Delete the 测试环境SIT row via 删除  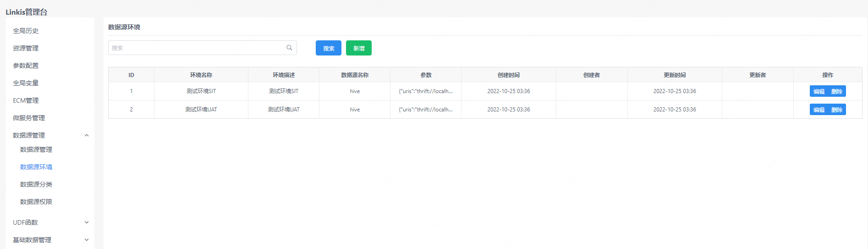tap(837, 91)
